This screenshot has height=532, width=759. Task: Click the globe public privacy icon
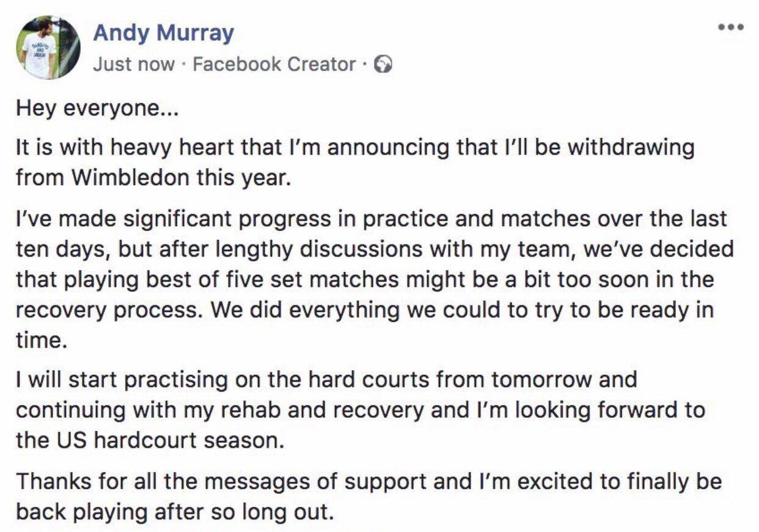point(383,64)
